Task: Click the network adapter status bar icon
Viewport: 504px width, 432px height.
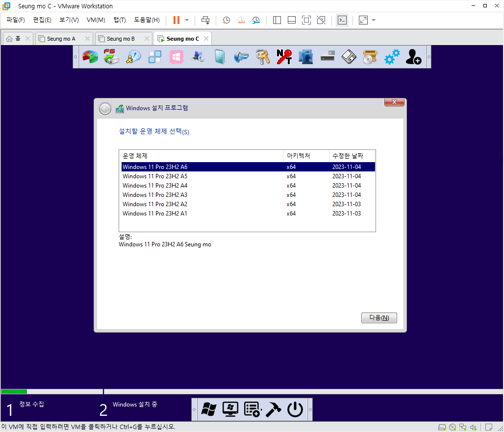Action: click(x=463, y=427)
